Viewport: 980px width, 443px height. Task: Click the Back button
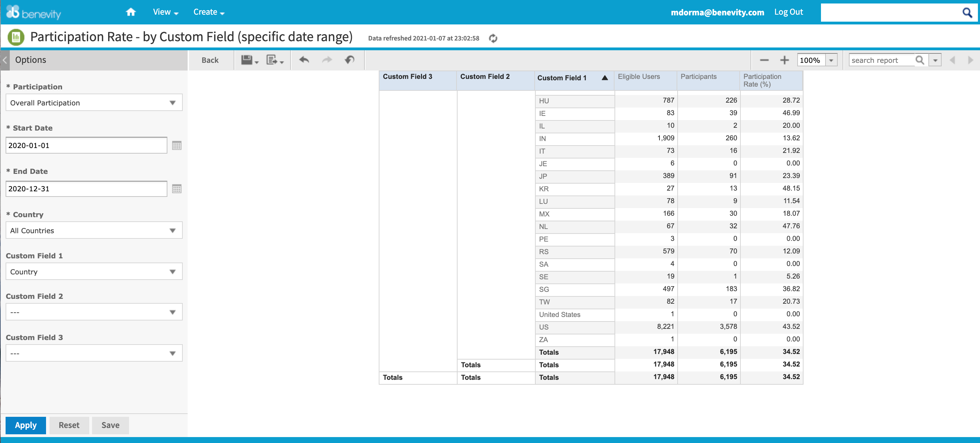(210, 60)
